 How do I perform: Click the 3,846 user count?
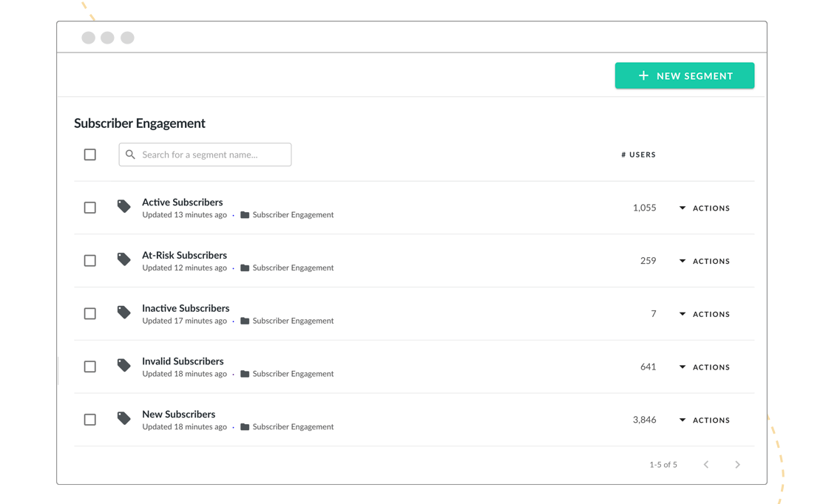[x=644, y=420]
